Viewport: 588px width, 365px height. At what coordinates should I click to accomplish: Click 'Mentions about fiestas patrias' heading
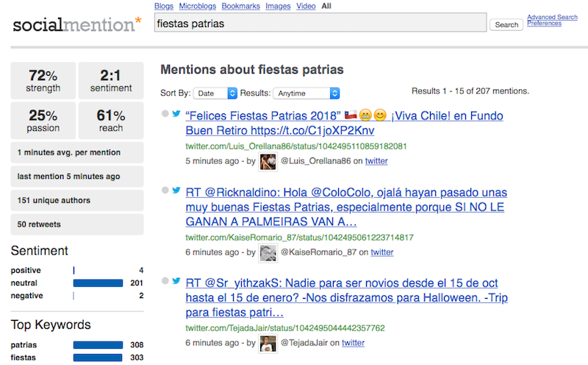[252, 69]
